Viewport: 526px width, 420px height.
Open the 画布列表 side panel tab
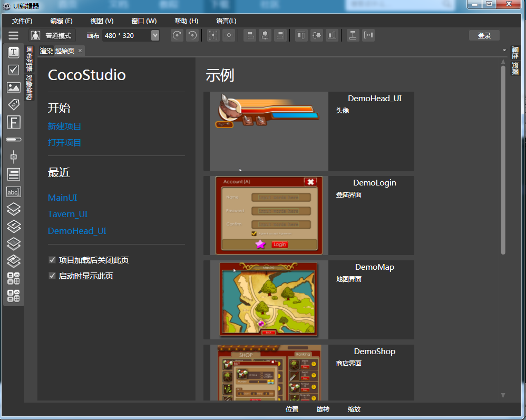tap(29, 59)
